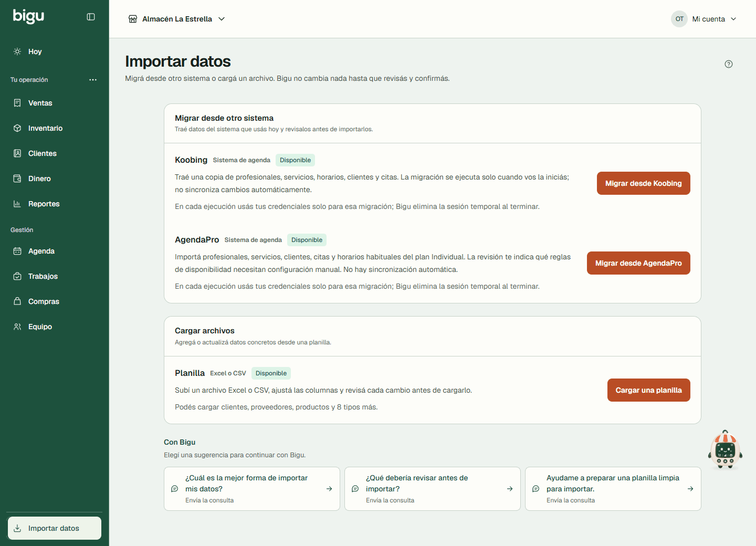Go to Ventas in the sidebar
756x546 pixels.
pyautogui.click(x=55, y=103)
